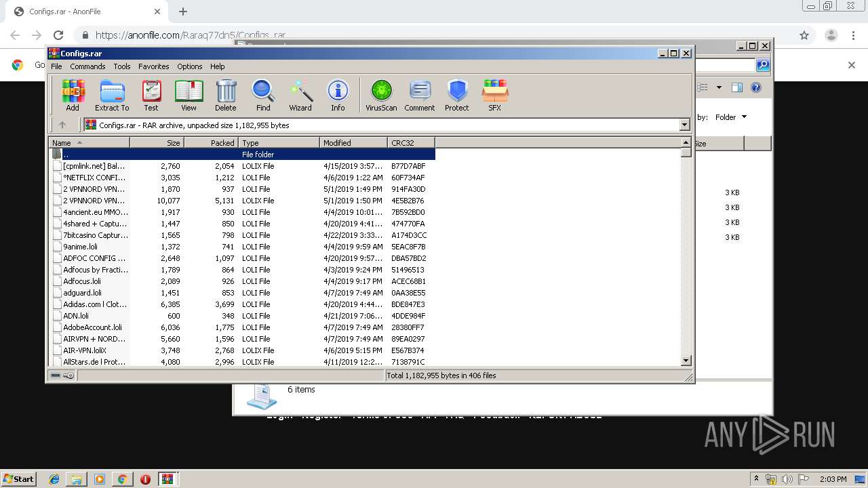The width and height of the screenshot is (868, 488).
Task: Open the Favorites menu
Action: [x=154, y=66]
